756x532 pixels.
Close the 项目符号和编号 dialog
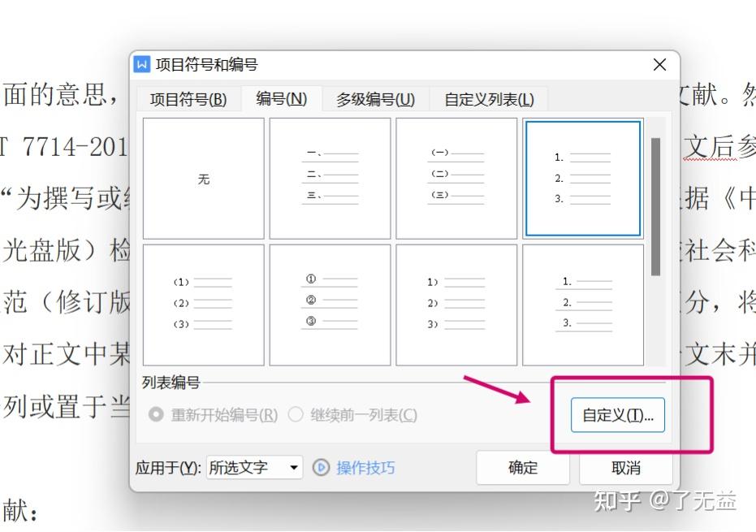click(x=659, y=64)
